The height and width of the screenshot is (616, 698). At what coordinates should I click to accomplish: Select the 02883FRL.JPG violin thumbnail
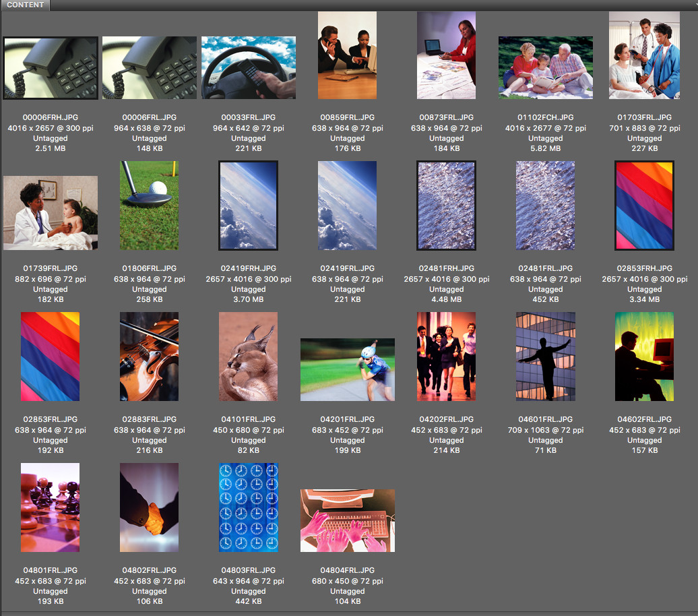149,357
